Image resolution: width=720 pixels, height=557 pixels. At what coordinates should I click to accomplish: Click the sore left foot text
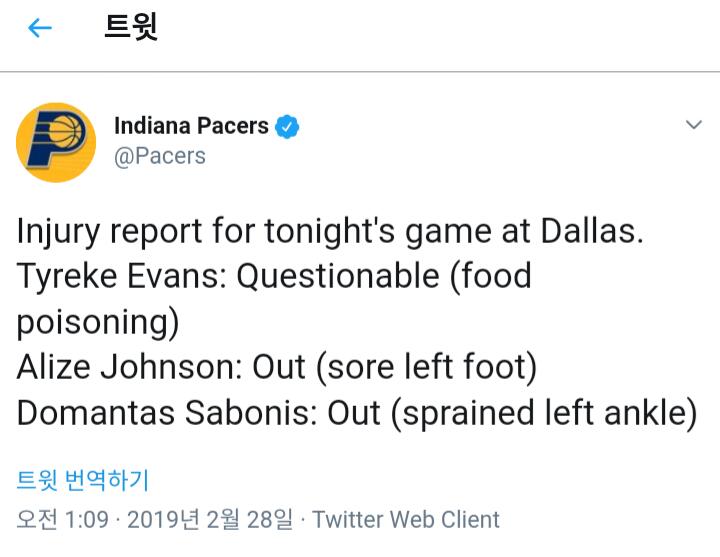(427, 368)
